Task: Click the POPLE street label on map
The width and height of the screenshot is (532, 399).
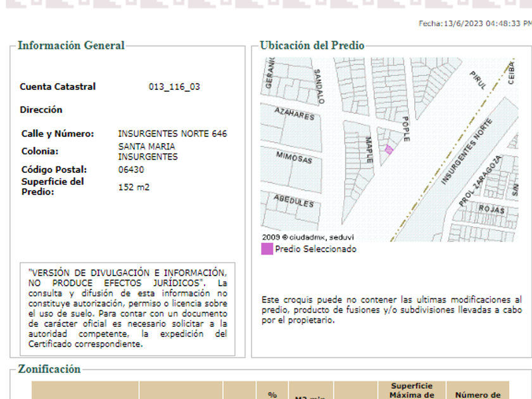Action: pyautogui.click(x=406, y=129)
